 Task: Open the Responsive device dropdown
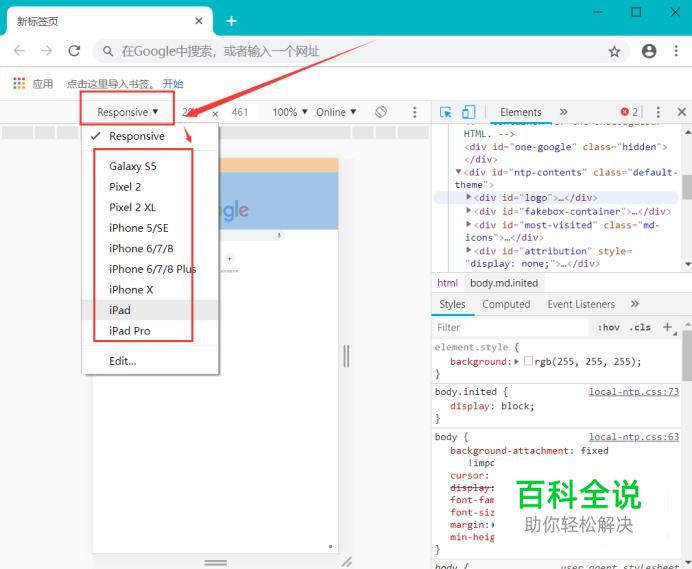128,112
